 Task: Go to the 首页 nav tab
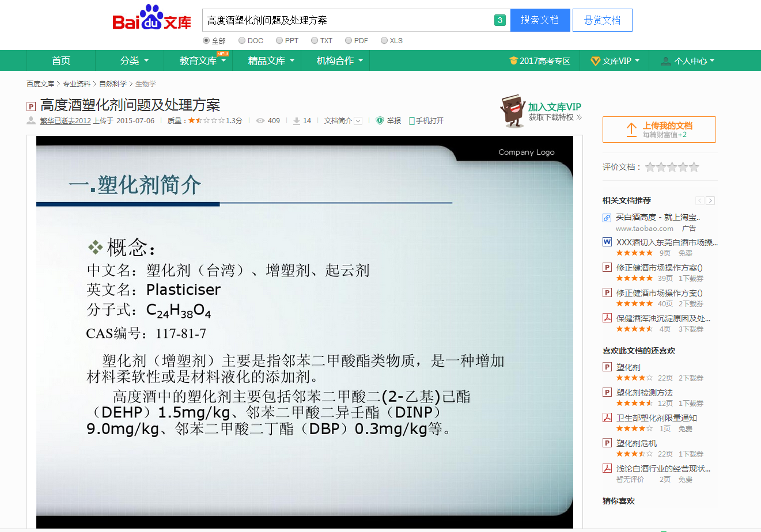61,61
